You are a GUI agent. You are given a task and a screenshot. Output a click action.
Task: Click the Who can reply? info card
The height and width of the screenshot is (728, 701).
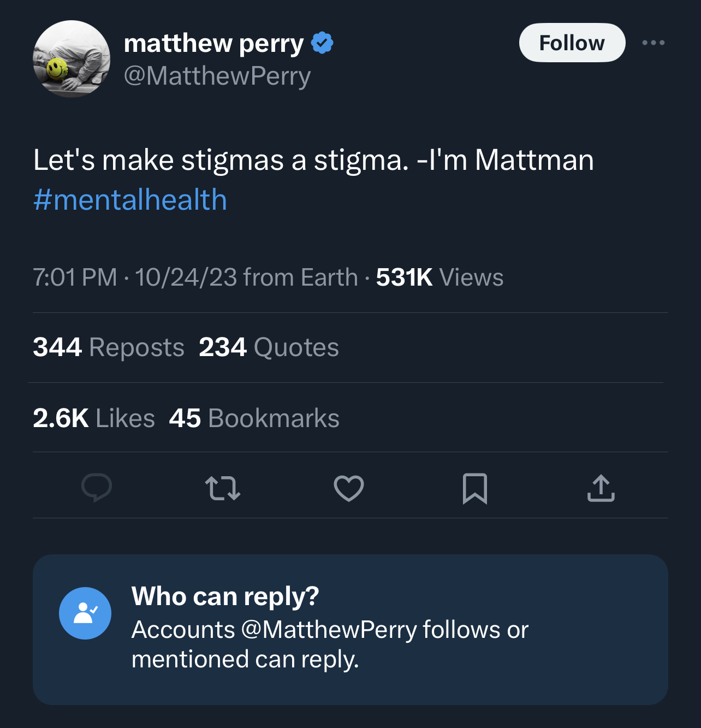(x=350, y=630)
